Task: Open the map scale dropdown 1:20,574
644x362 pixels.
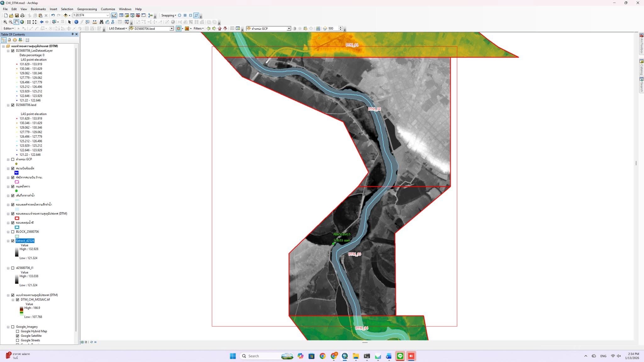Action: point(108,15)
